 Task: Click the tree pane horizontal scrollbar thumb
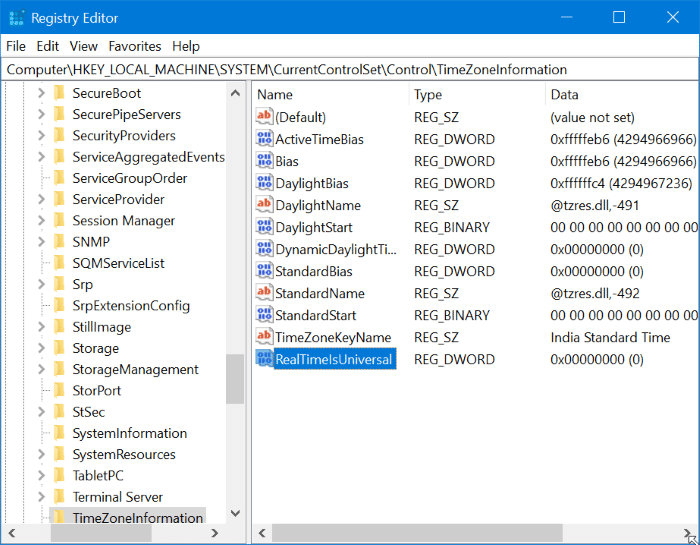(101, 533)
